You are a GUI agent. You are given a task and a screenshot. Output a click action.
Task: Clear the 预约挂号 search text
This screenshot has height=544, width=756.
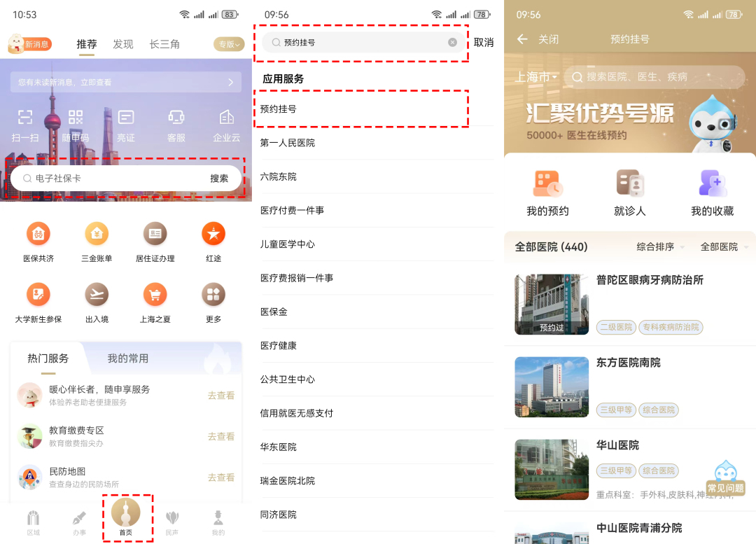(452, 43)
